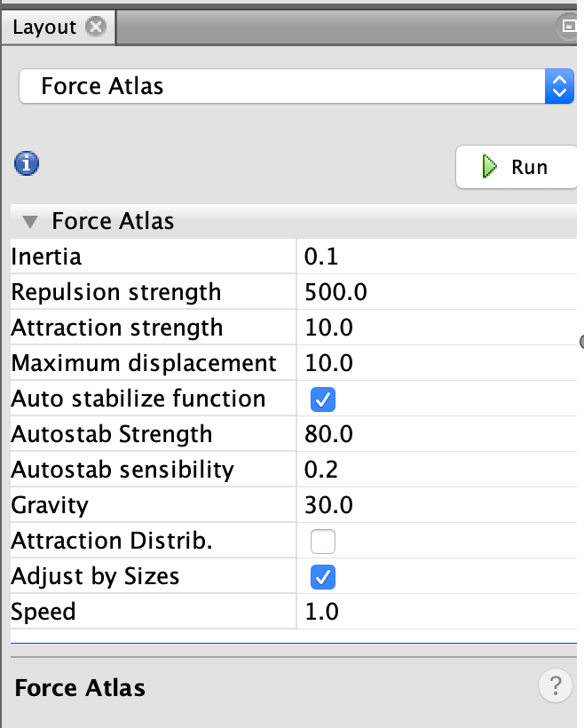Image resolution: width=584 pixels, height=728 pixels.
Task: Select the Gravity property label
Action: (50, 506)
